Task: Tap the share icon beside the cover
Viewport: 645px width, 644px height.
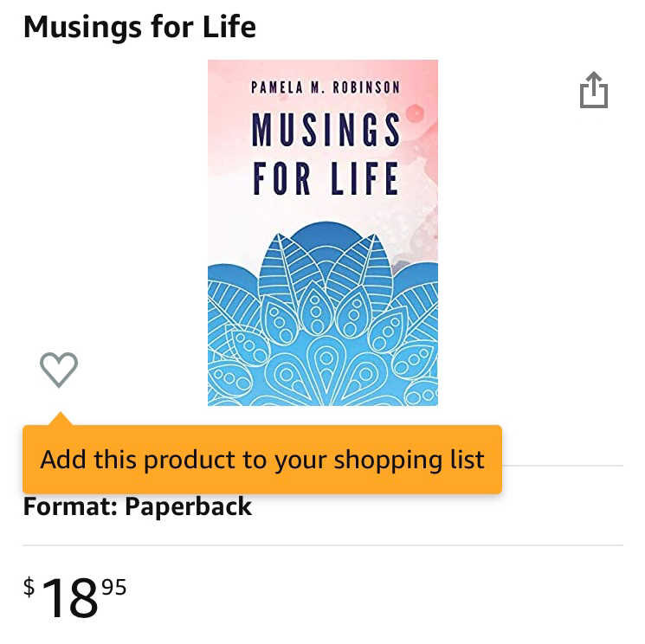Action: pyautogui.click(x=594, y=90)
